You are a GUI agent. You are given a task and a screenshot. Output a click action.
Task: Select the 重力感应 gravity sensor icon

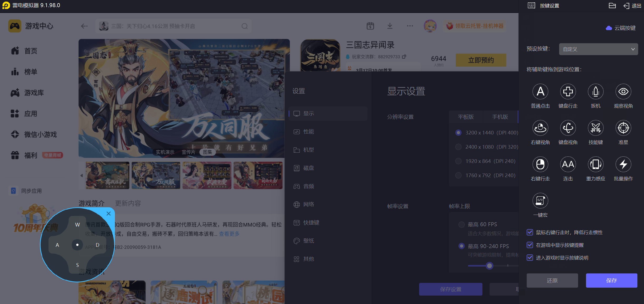(595, 165)
